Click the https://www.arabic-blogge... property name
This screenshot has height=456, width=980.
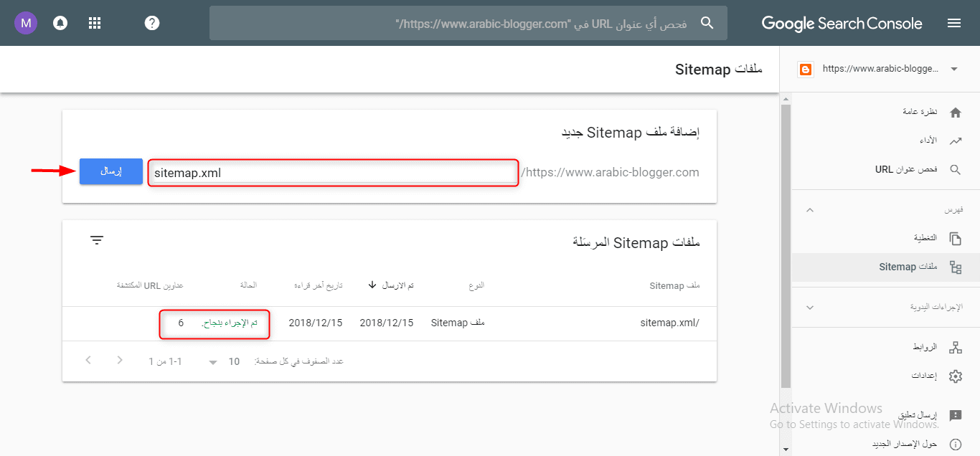tap(880, 70)
